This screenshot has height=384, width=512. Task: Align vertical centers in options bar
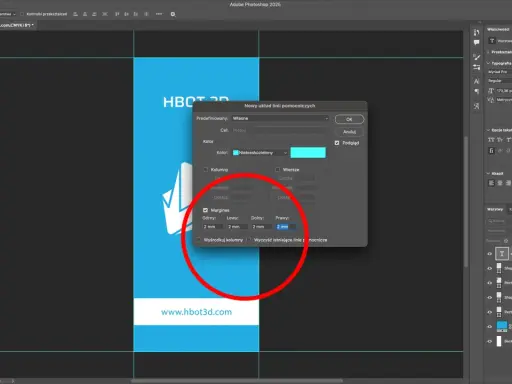click(126, 14)
